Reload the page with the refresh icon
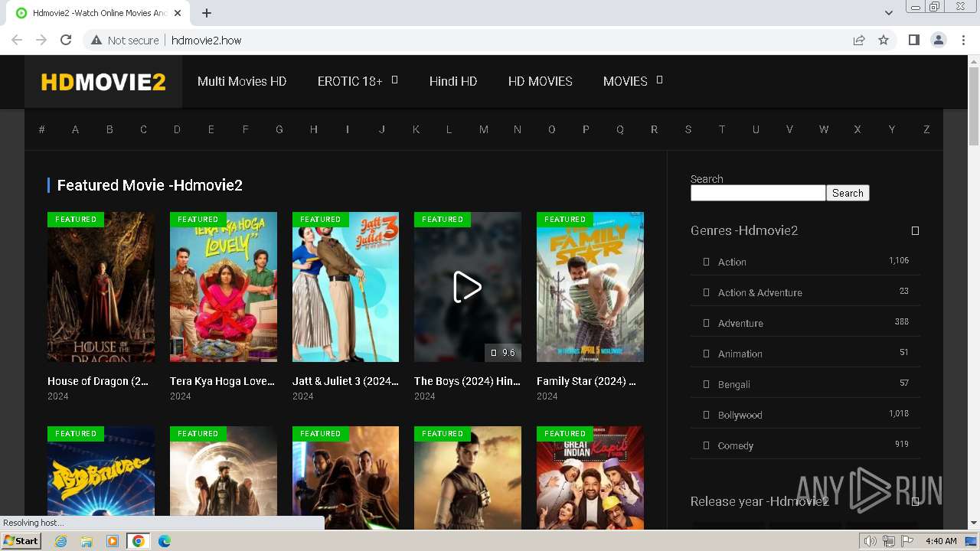This screenshot has width=980, height=551. (x=66, y=40)
